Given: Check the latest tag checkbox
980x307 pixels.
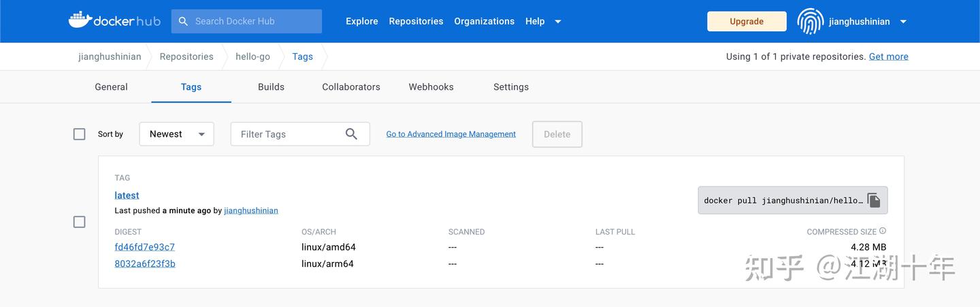Looking at the screenshot, I should (80, 222).
